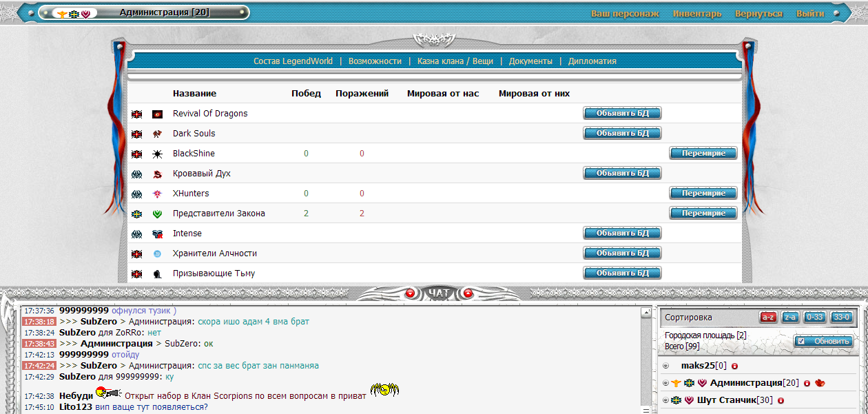Click chat scrollbar up arrow

(645, 313)
